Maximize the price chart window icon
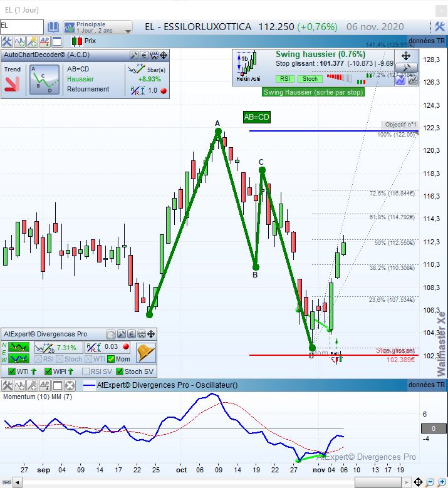This screenshot has width=448, height=488. (57, 41)
